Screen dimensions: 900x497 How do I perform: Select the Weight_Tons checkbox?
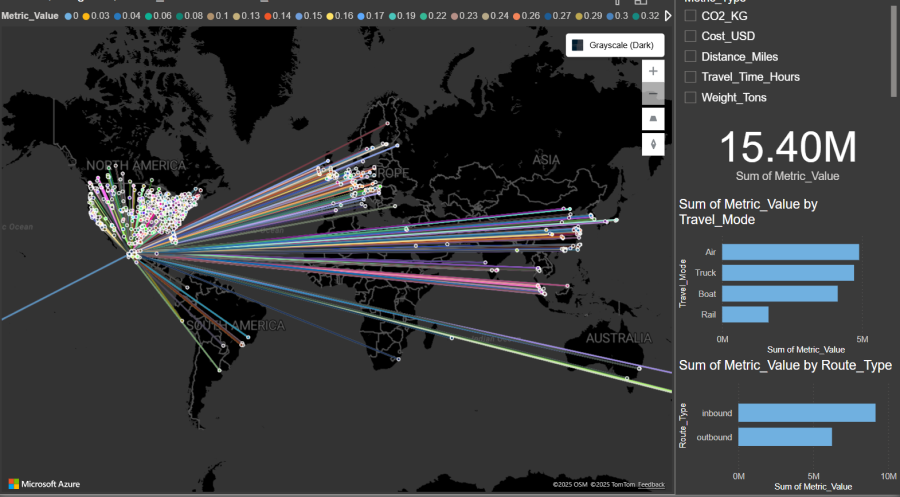tap(690, 97)
